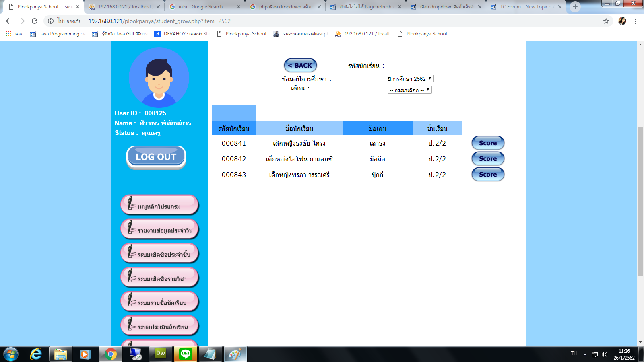Launch Internet Explorer from the taskbar

(x=36, y=354)
